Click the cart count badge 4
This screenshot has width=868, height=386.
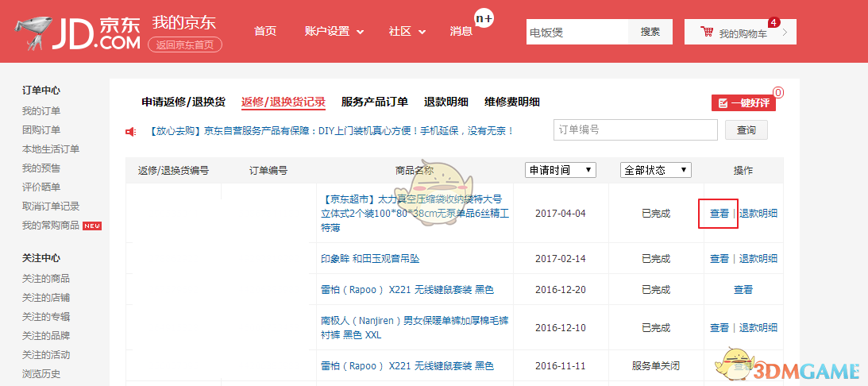[x=773, y=22]
